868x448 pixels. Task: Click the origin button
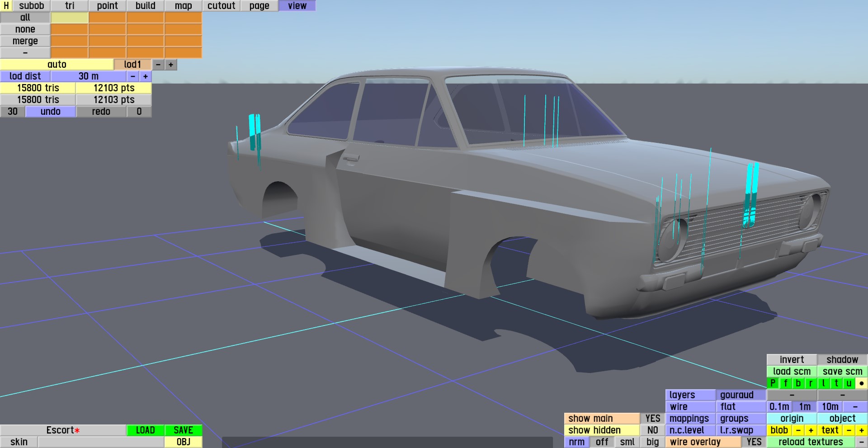792,419
